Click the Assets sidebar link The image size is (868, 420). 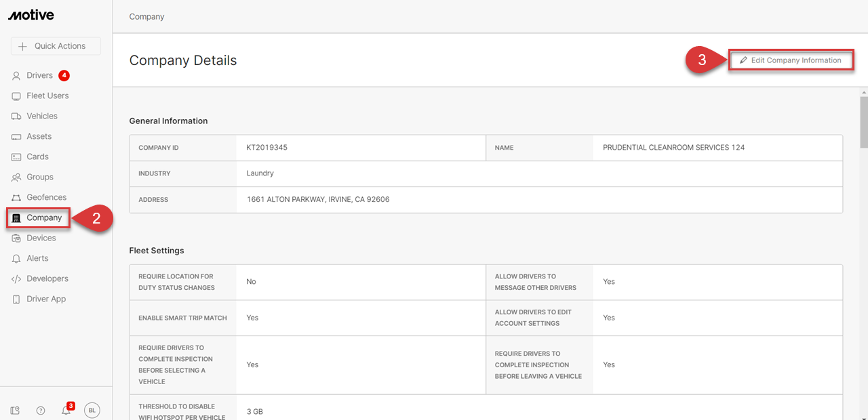[x=39, y=137]
